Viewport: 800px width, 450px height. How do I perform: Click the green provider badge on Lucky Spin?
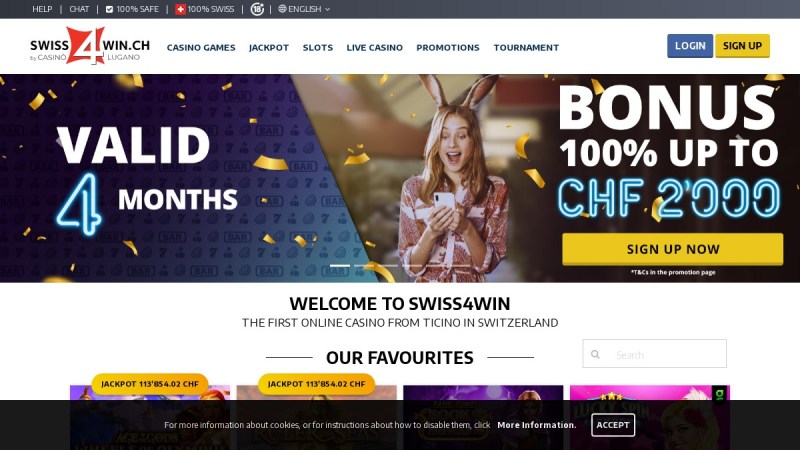click(719, 394)
